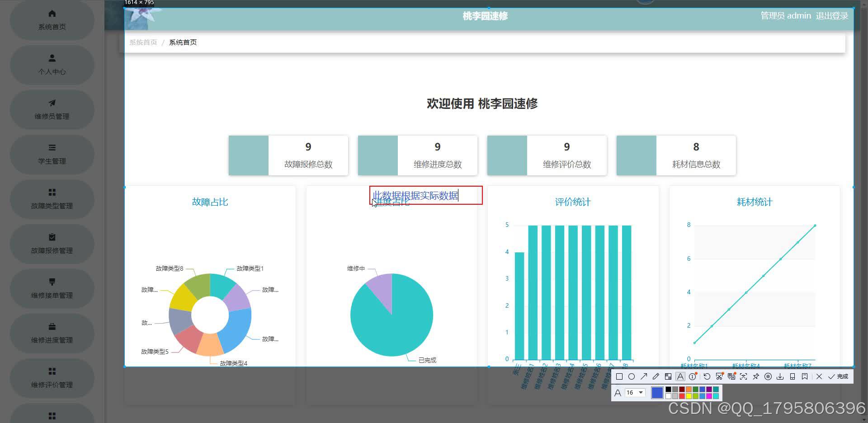Viewport: 868px width, 423px height.
Task: Open the font size 16 dropdown
Action: click(635, 392)
